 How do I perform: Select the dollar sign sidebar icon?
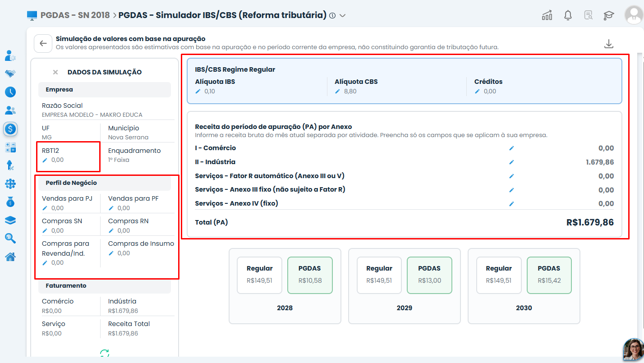(10, 129)
